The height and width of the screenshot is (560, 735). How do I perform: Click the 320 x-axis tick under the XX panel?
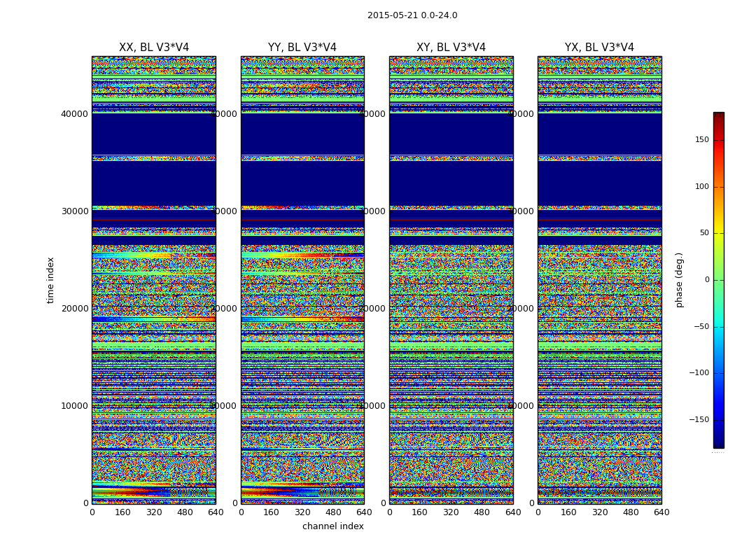(x=154, y=512)
